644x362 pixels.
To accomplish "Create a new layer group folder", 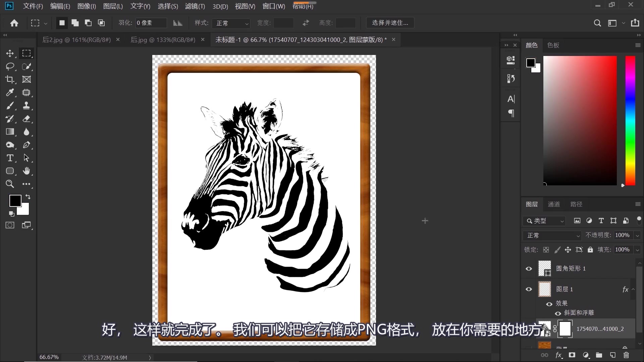I will [x=599, y=355].
